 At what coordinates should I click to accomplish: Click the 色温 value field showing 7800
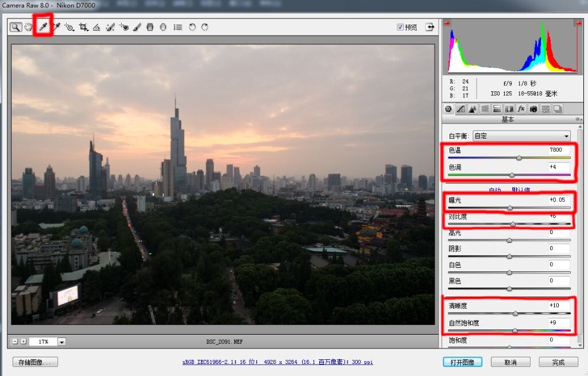559,150
